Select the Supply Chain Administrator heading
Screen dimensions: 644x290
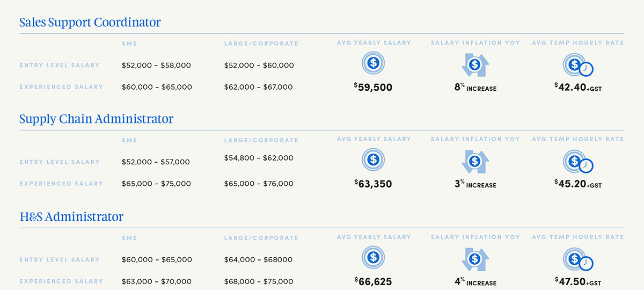click(96, 119)
